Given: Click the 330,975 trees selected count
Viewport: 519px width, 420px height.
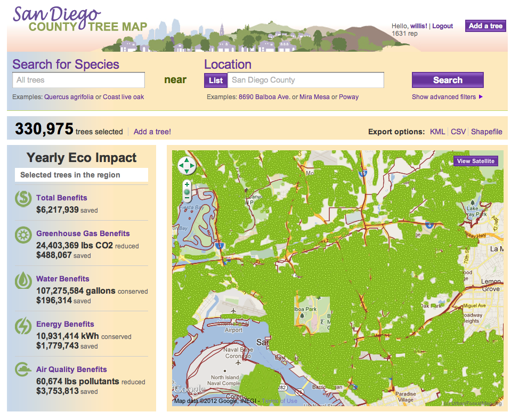Looking at the screenshot, I should pos(69,129).
